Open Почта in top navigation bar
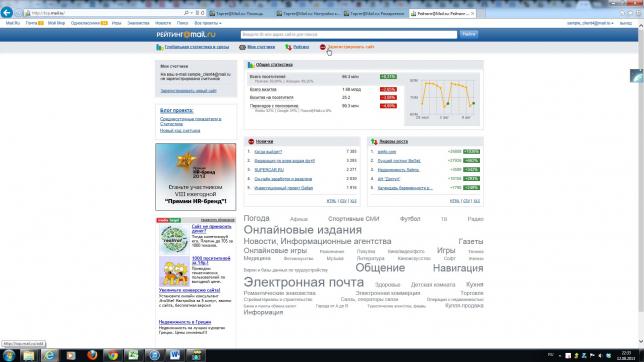This screenshot has width=644, height=362. 31,23
